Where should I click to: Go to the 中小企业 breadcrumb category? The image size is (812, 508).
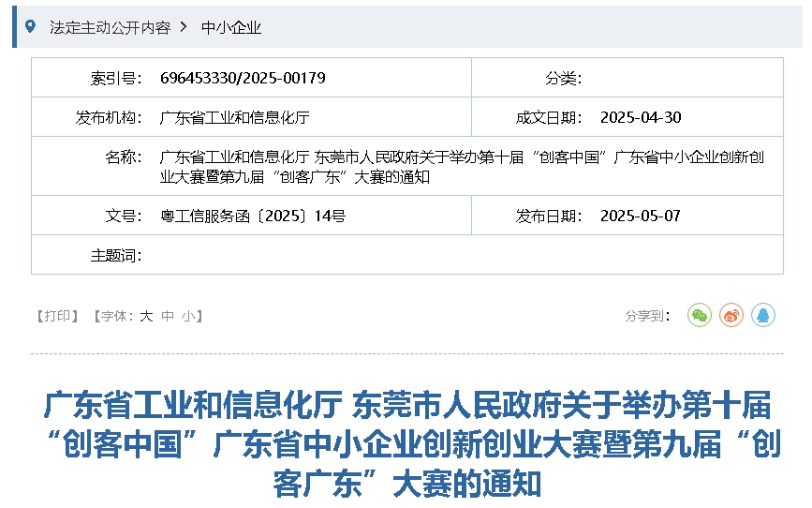click(x=231, y=27)
